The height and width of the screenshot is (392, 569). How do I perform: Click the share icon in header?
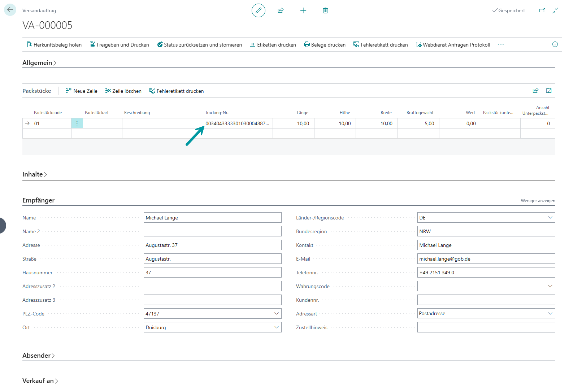[281, 10]
